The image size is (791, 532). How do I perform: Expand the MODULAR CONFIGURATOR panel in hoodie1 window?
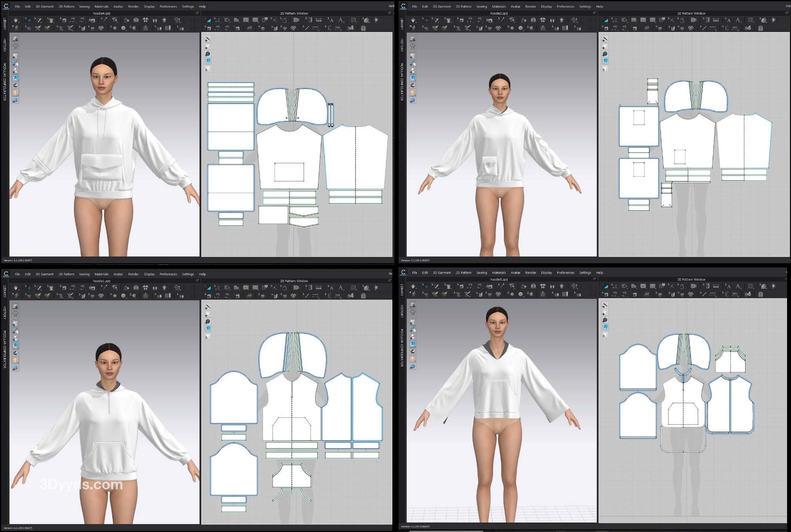tap(5, 349)
